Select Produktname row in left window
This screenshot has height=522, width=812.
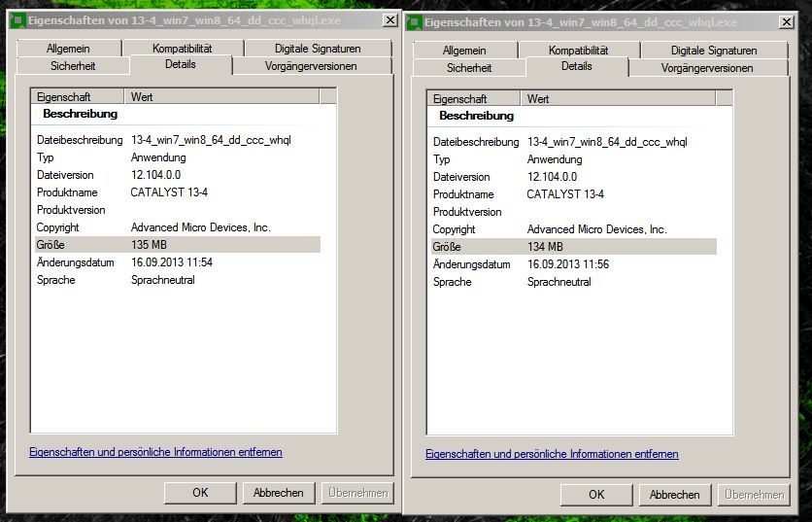(x=178, y=192)
